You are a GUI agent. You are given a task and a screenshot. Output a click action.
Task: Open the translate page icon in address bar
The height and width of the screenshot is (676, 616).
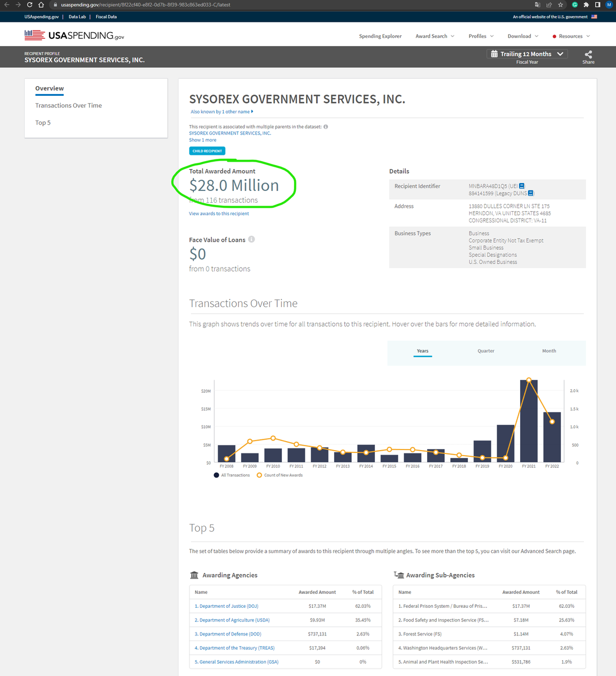[x=538, y=5]
